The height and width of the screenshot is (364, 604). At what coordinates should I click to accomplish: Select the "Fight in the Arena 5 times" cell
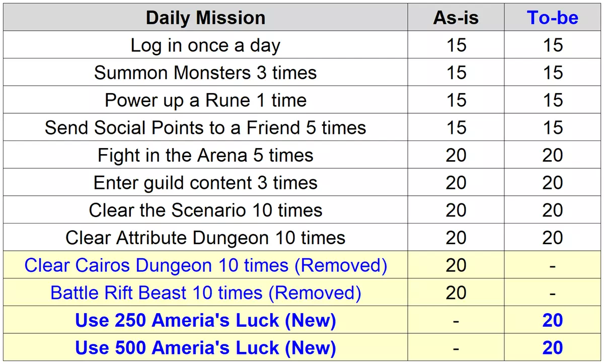click(x=205, y=155)
